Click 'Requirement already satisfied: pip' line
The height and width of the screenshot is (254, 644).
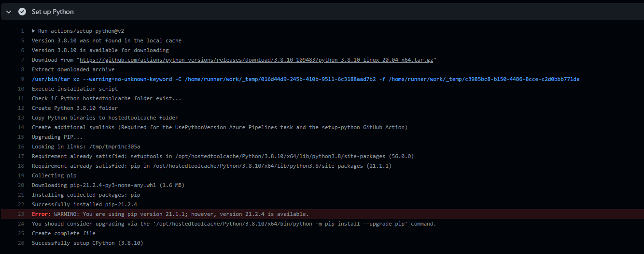coord(211,166)
